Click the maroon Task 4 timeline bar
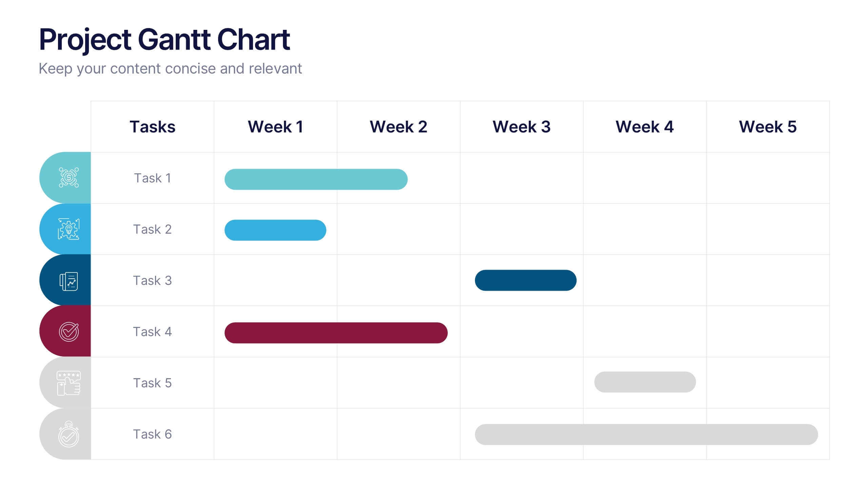The image size is (868, 488). click(336, 333)
